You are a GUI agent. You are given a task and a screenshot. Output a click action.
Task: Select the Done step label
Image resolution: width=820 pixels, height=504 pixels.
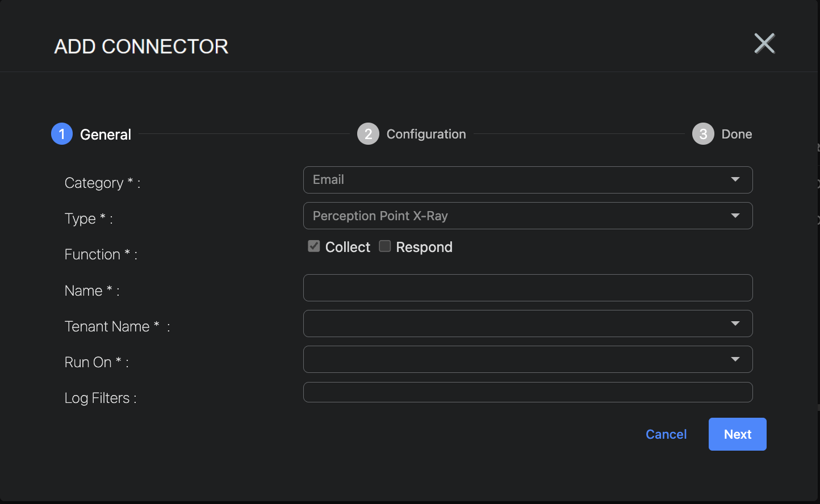pyautogui.click(x=737, y=135)
